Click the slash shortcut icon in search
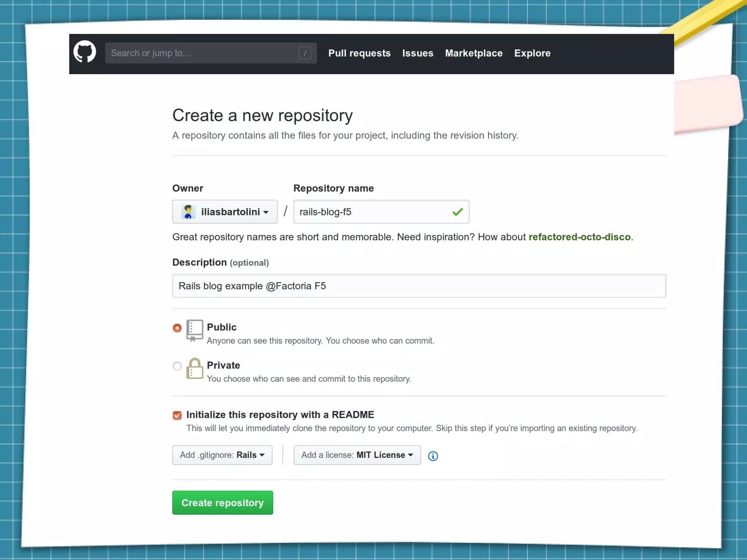The height and width of the screenshot is (560, 747). pyautogui.click(x=305, y=53)
